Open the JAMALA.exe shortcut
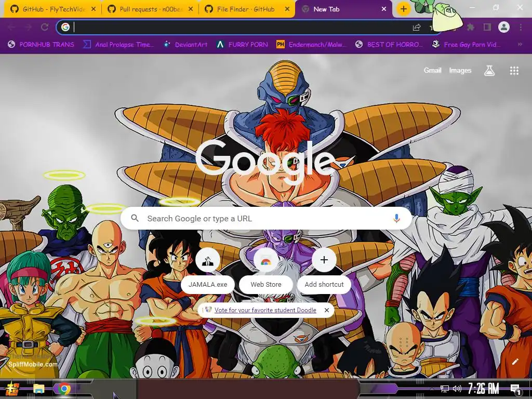This screenshot has width=532, height=399. click(x=208, y=271)
